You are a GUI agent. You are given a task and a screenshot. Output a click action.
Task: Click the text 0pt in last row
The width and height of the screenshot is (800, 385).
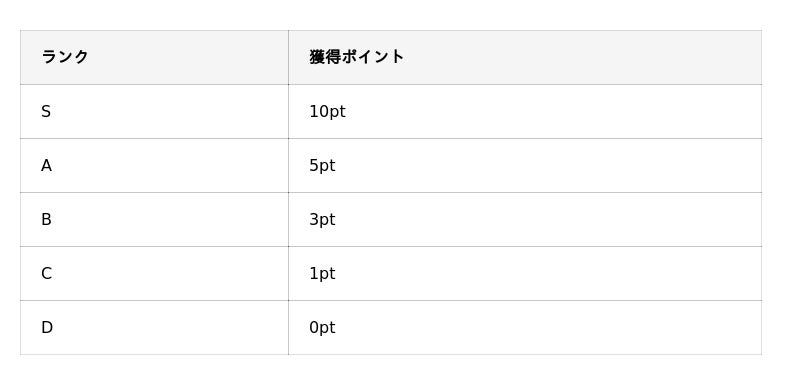tap(322, 328)
